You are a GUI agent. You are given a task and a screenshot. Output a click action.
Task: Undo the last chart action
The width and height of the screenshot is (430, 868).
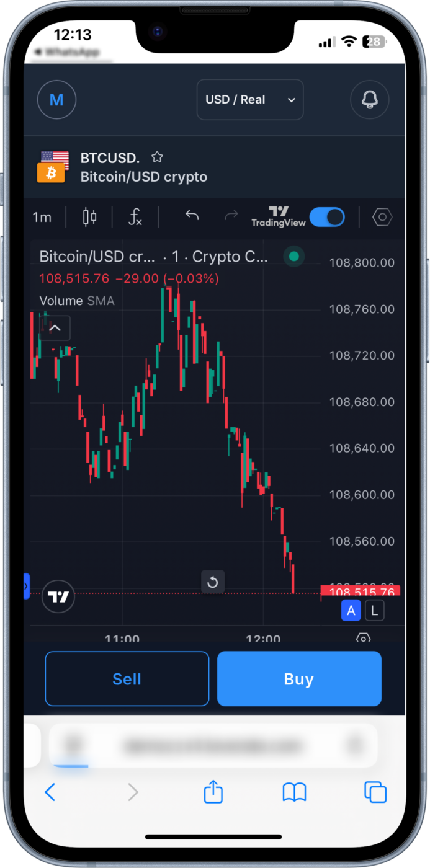tap(192, 216)
